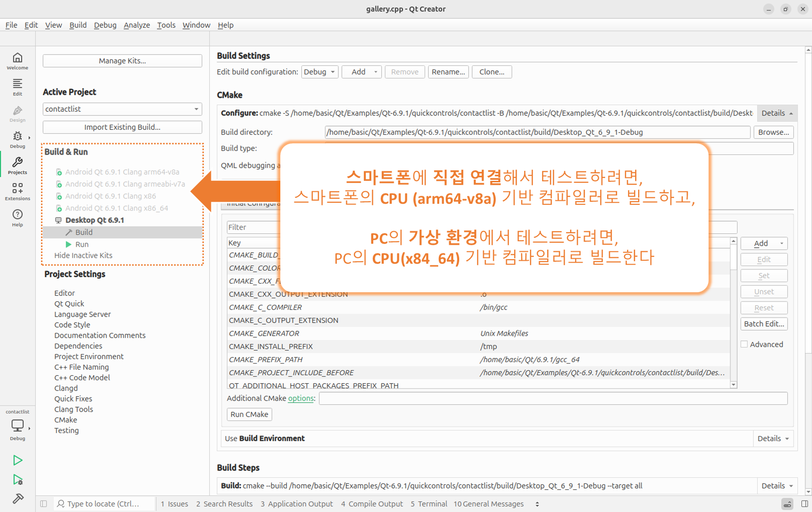Open the Build menu

pos(77,25)
